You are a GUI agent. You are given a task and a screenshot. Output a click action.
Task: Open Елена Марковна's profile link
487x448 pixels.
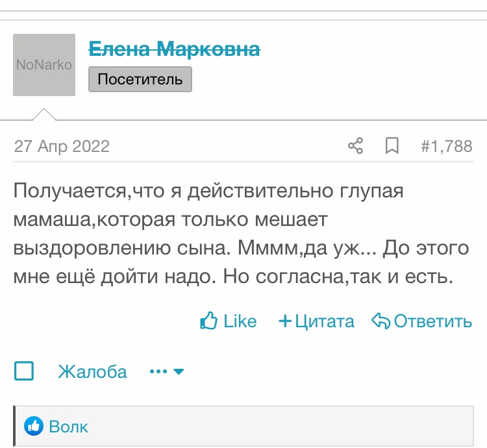[x=174, y=49]
